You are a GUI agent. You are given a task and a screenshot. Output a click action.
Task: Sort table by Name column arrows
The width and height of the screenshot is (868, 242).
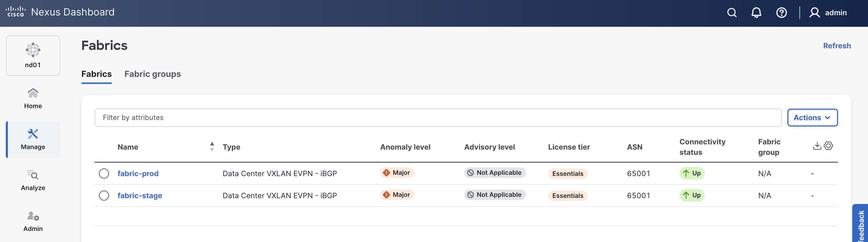(212, 147)
